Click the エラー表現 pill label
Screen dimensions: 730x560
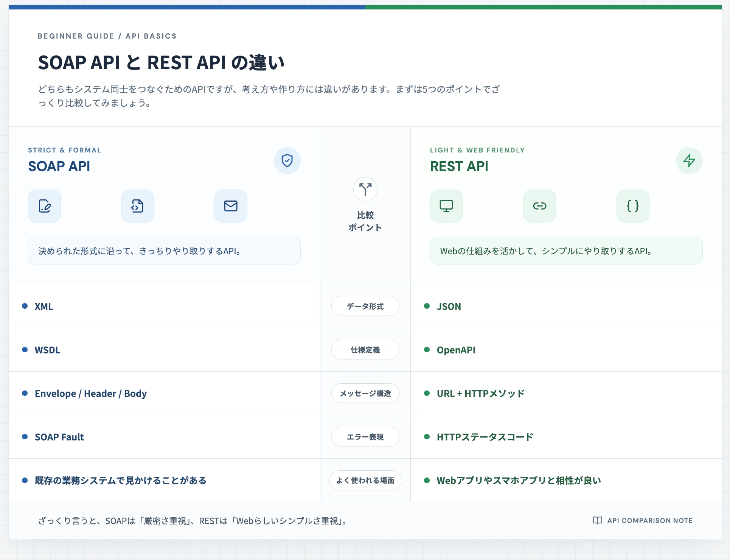[x=365, y=437]
